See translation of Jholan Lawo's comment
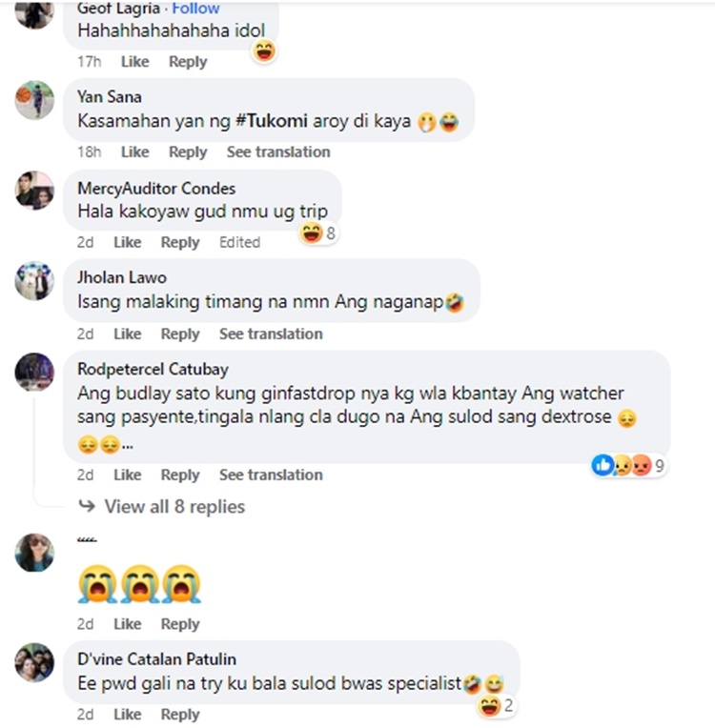This screenshot has height=728, width=715. [271, 334]
